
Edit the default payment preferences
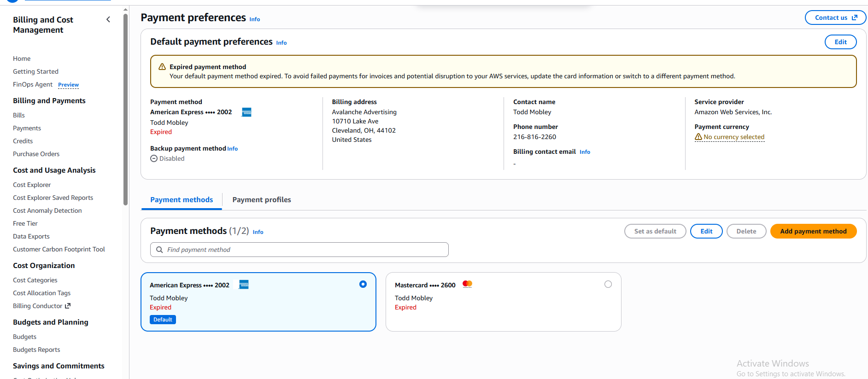pos(840,42)
